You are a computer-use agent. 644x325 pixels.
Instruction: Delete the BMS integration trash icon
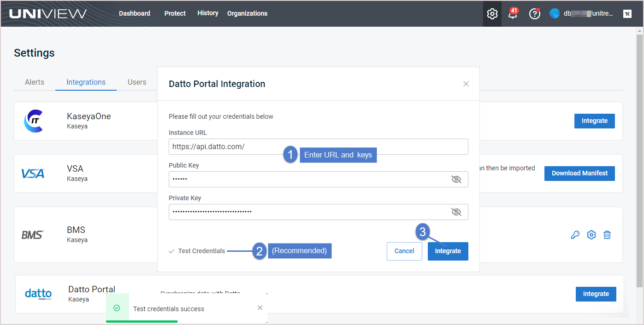coord(608,235)
